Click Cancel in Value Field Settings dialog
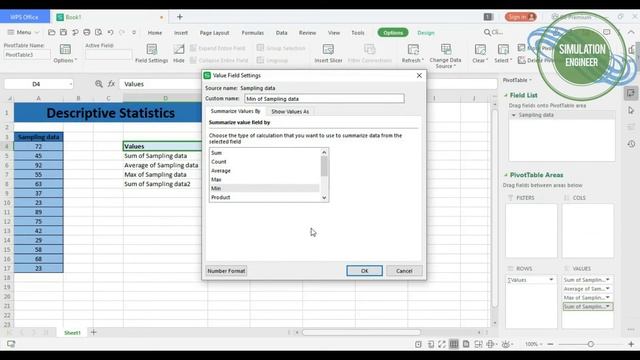Viewport: 640px width, 360px height. [404, 271]
